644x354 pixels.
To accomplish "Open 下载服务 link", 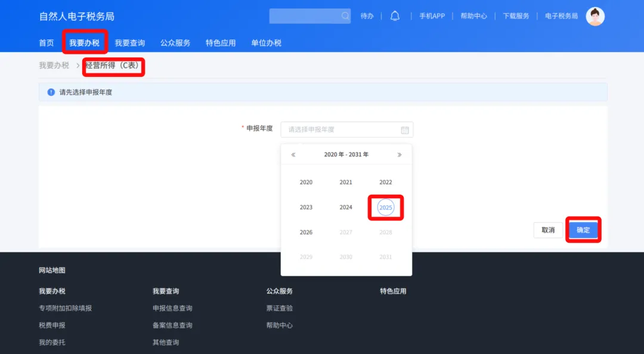I will pyautogui.click(x=516, y=16).
